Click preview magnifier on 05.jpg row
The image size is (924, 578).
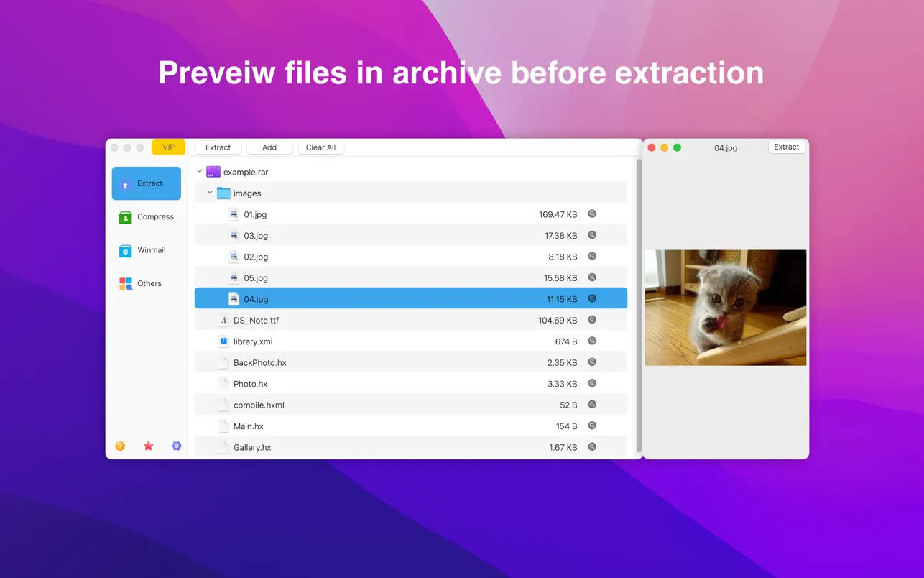pos(592,277)
